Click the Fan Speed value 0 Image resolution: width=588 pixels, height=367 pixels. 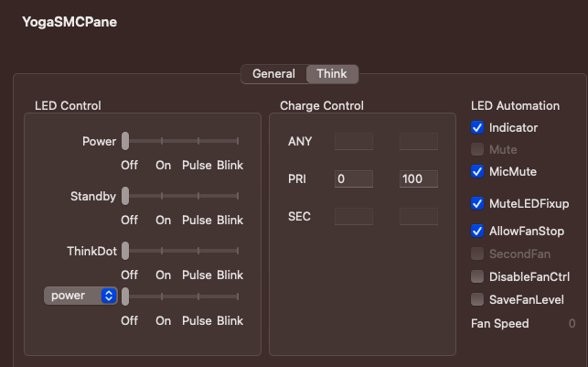(x=572, y=323)
